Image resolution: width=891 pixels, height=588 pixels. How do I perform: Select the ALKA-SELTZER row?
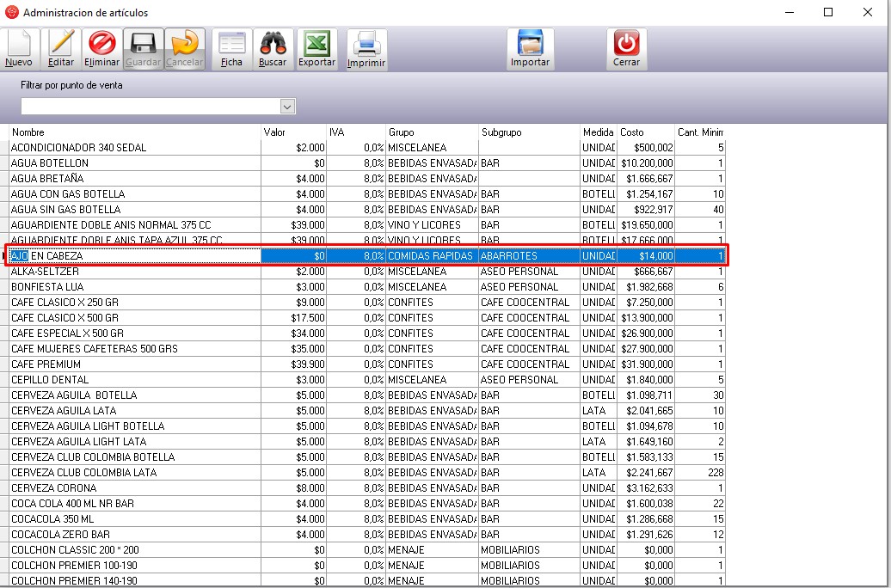(134, 272)
